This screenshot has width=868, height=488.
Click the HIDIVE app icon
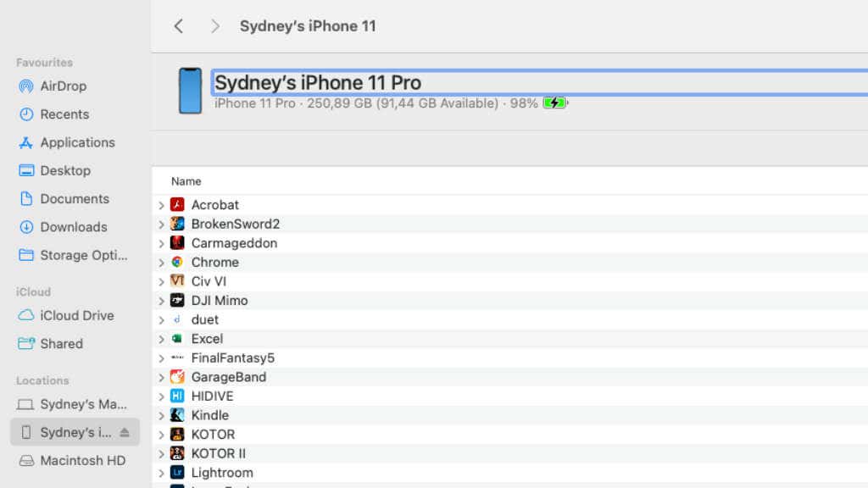(x=177, y=396)
